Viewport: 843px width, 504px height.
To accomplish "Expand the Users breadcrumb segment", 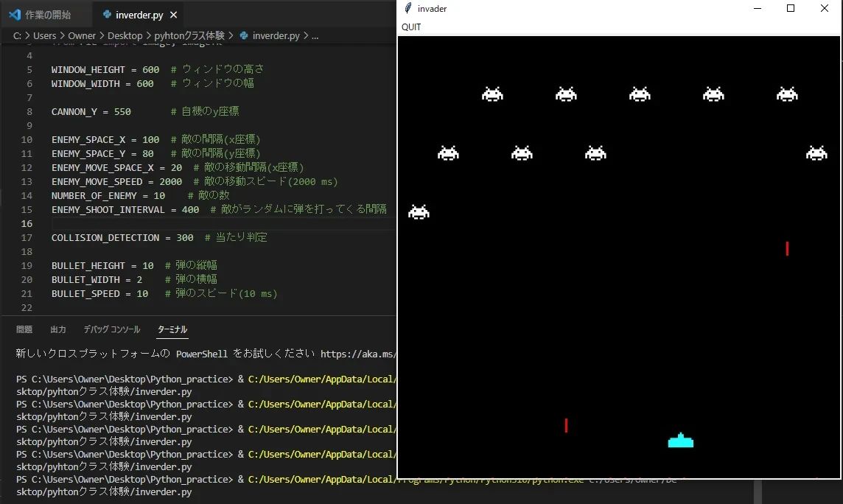I will pos(44,35).
